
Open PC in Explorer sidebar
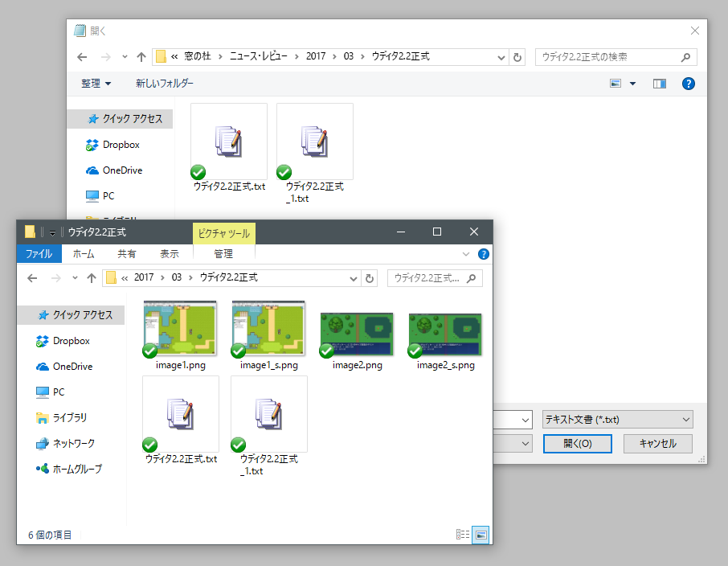[x=50, y=392]
